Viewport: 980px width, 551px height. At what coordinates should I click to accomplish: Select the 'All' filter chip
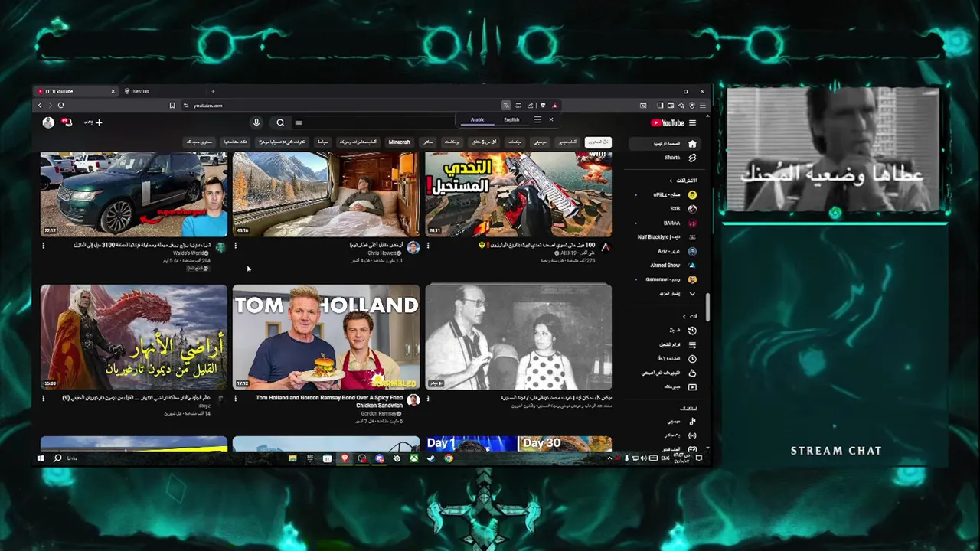(598, 142)
